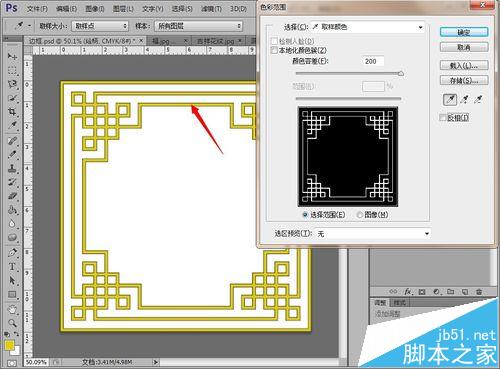This screenshot has height=369, width=500.
Task: Open the fx layer style menu
Action: pyautogui.click(x=408, y=292)
